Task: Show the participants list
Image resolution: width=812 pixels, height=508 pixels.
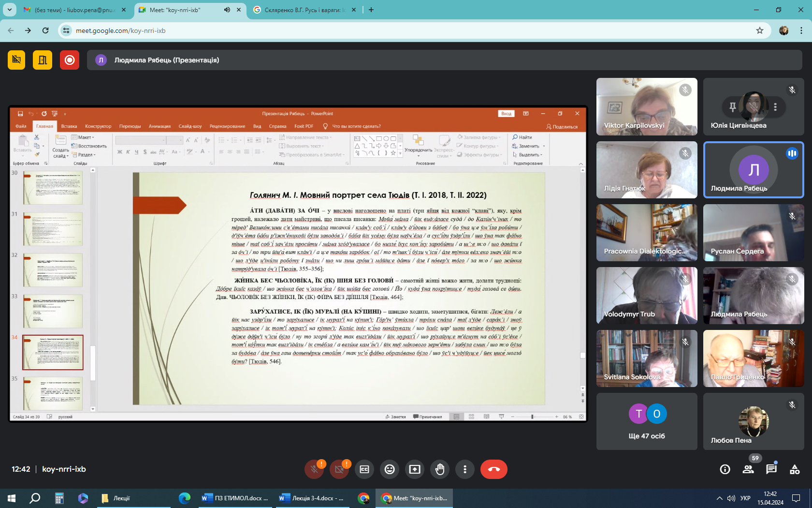Action: 748,469
